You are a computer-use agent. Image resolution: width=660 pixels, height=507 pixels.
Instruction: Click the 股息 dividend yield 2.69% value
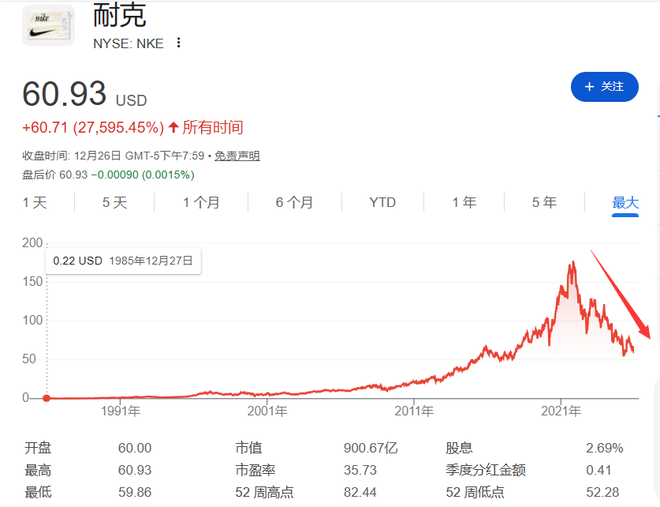coord(604,448)
